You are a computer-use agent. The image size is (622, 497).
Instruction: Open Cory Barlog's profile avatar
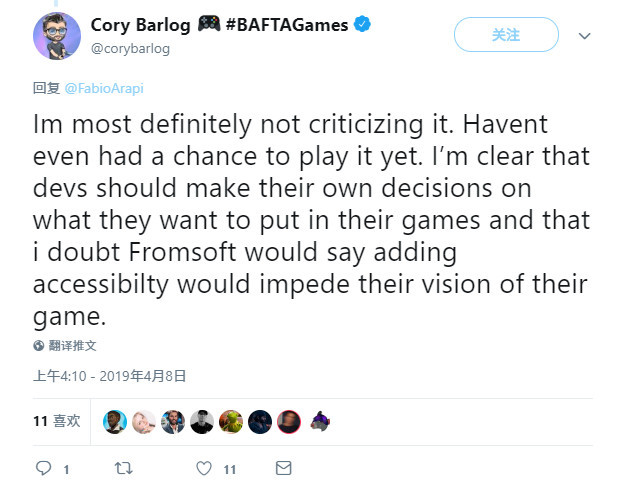coord(56,36)
